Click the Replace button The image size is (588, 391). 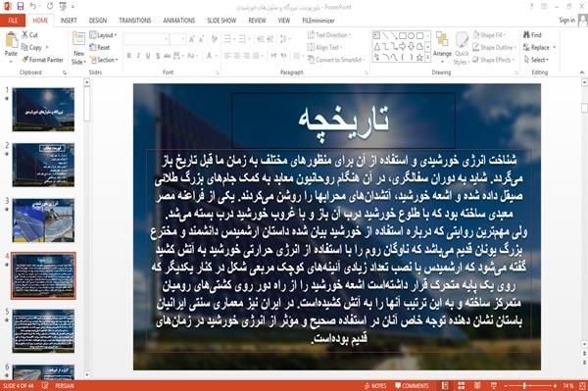pyautogui.click(x=539, y=47)
